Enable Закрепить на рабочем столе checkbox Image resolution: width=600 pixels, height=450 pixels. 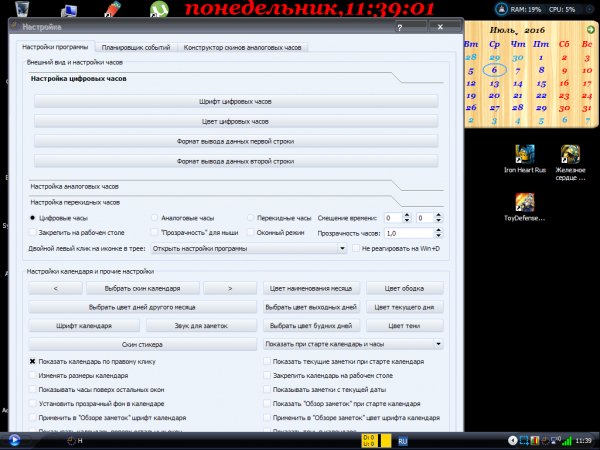[33, 232]
